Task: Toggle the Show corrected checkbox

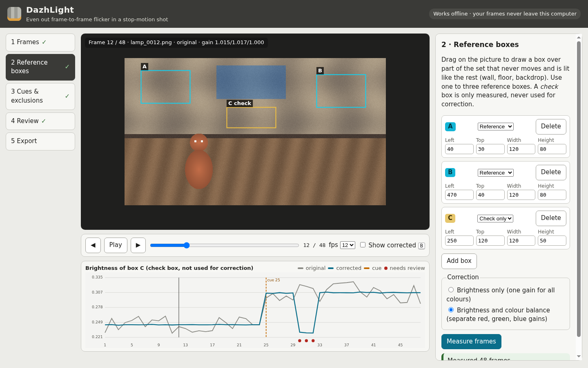Action: (363, 245)
